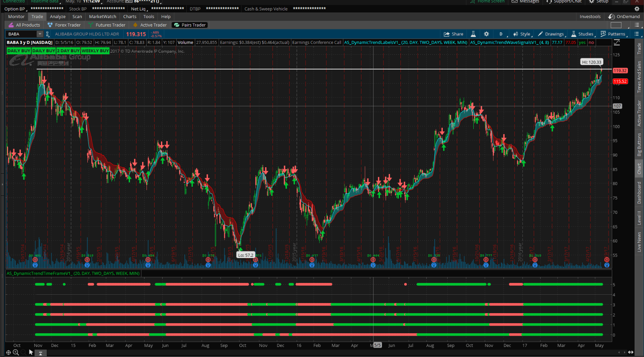The width and height of the screenshot is (644, 357).
Task: Expand the BABA symbol dropdown arrow
Action: (x=40, y=34)
